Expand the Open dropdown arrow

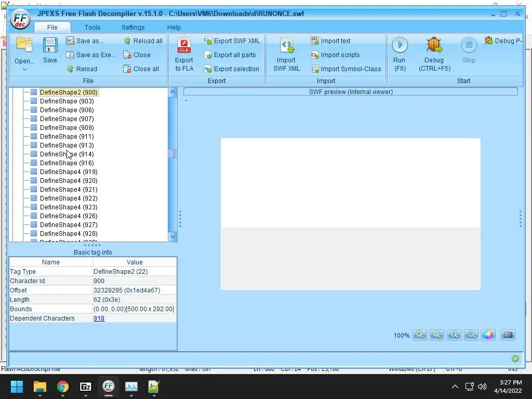pyautogui.click(x=24, y=69)
